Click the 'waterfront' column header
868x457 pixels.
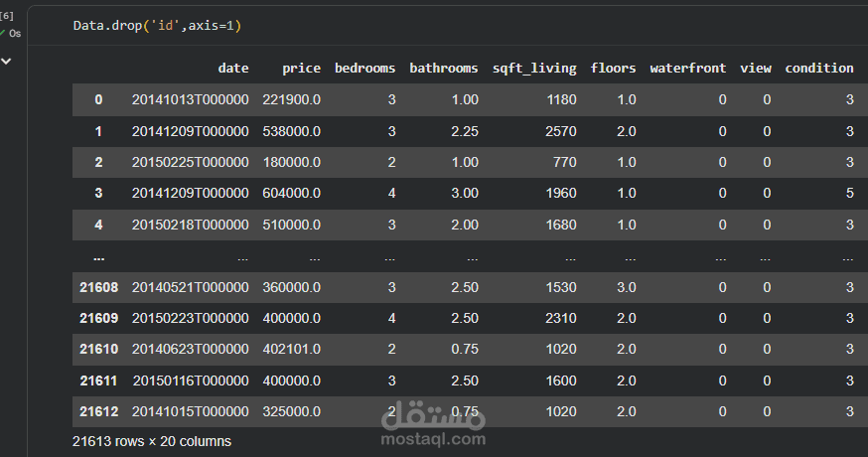(x=687, y=69)
